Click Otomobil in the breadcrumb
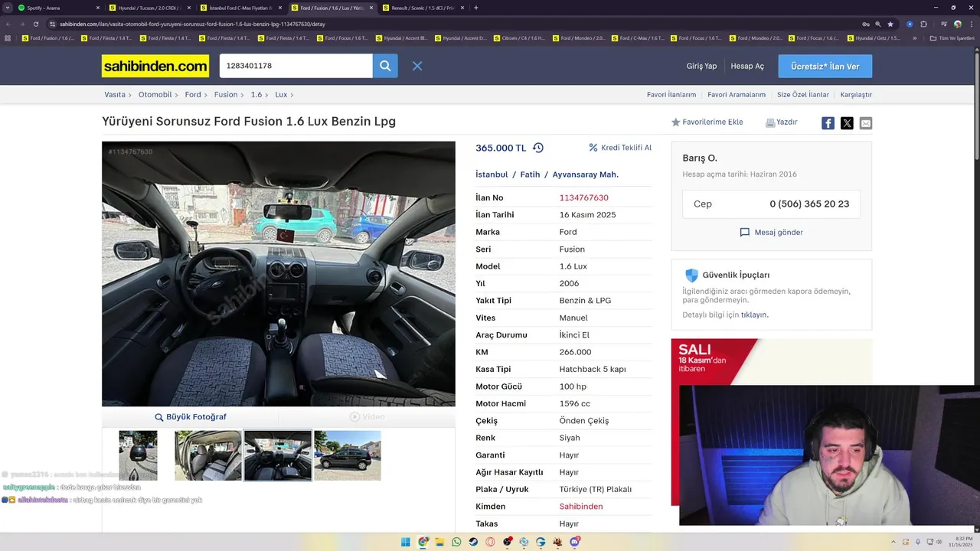 [155, 95]
